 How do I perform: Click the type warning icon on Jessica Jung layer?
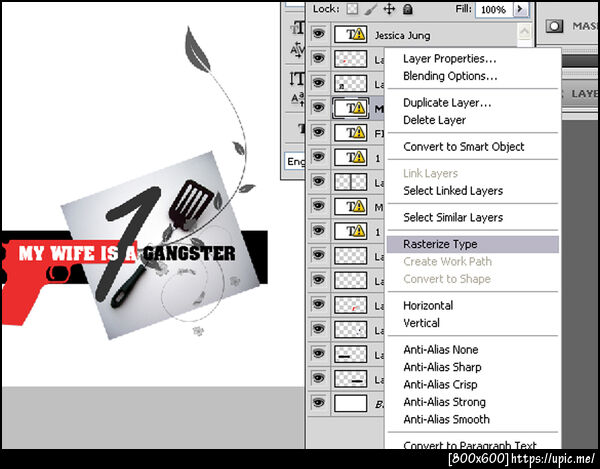click(x=359, y=35)
